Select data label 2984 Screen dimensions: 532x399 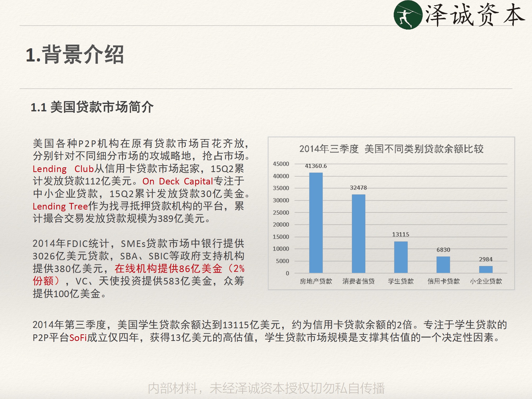tap(486, 259)
